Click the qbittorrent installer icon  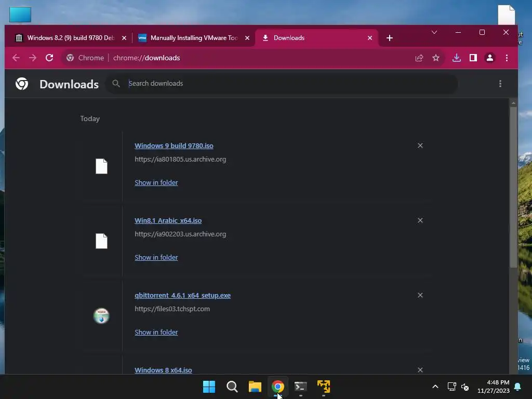pos(101,316)
